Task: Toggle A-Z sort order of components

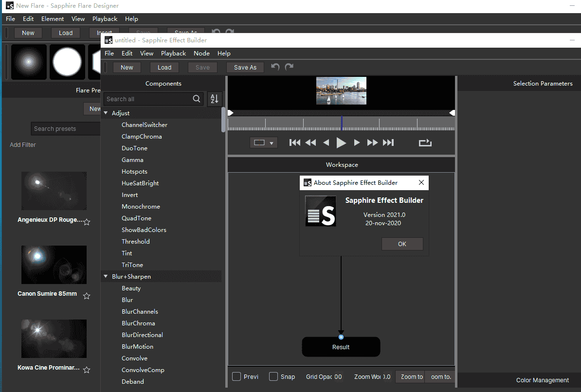Action: [x=215, y=99]
